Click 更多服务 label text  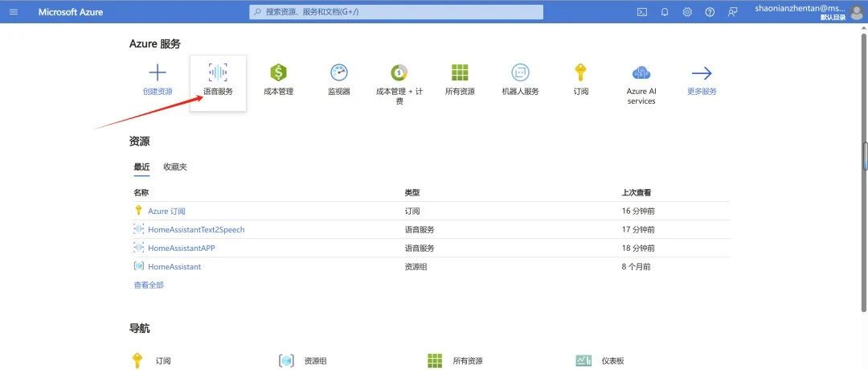tap(702, 92)
